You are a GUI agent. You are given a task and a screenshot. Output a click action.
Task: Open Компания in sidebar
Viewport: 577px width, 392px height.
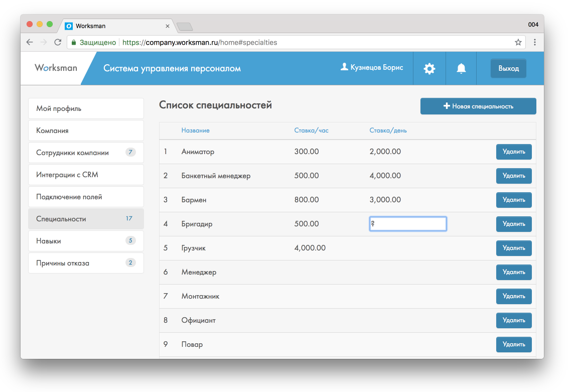click(86, 130)
